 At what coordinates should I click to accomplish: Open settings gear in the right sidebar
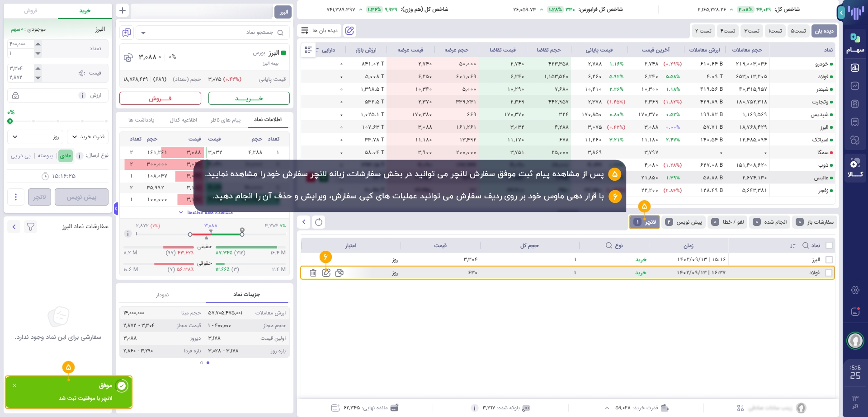855,290
